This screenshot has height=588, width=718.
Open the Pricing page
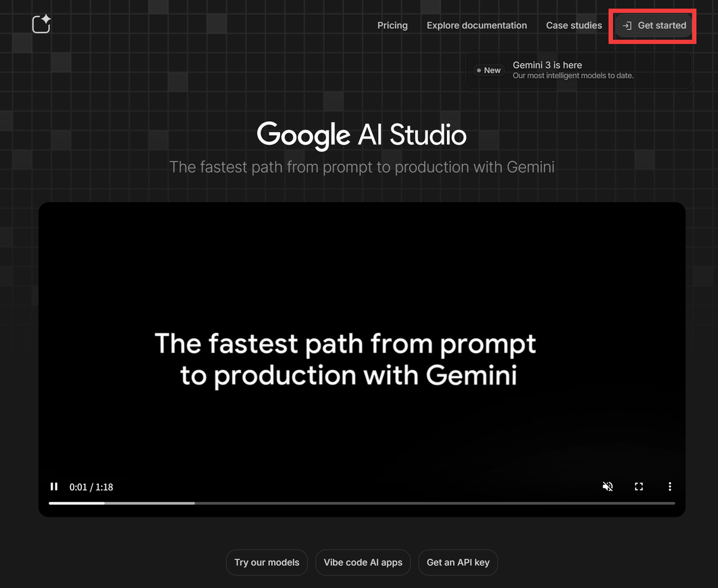393,26
